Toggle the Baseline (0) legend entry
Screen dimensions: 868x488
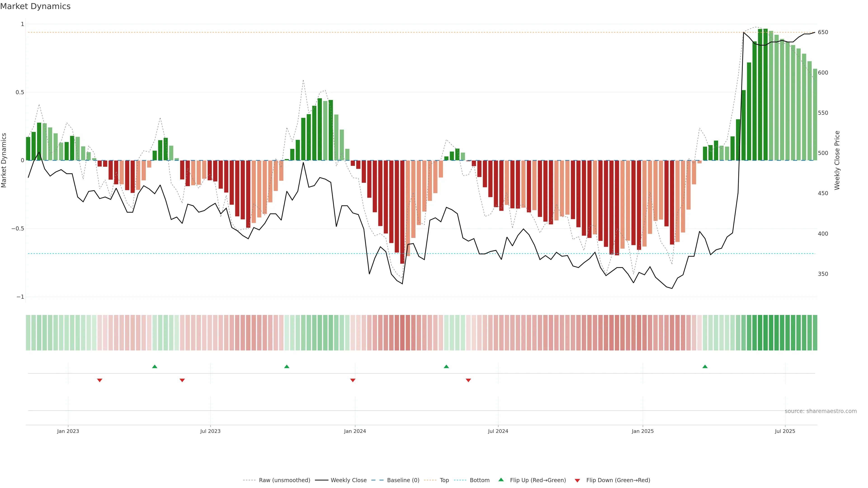click(x=403, y=480)
